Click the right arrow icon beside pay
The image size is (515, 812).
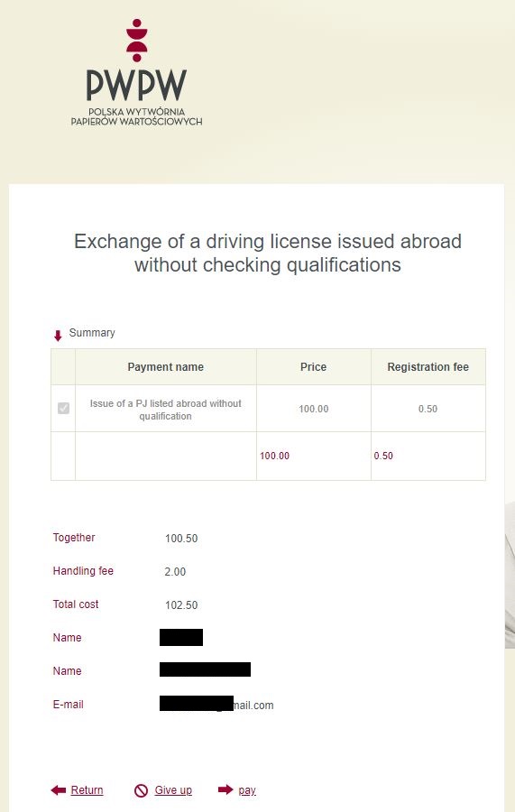click(x=225, y=789)
